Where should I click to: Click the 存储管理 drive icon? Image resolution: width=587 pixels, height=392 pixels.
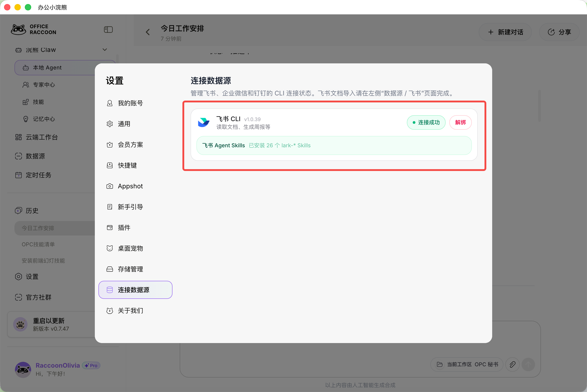(x=109, y=269)
